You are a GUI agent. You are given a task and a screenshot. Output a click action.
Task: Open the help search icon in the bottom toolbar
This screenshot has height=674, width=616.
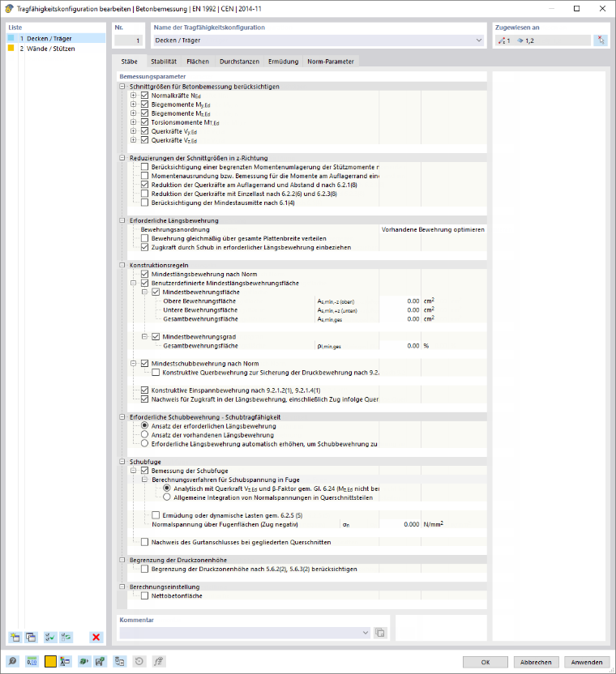pyautogui.click(x=13, y=661)
